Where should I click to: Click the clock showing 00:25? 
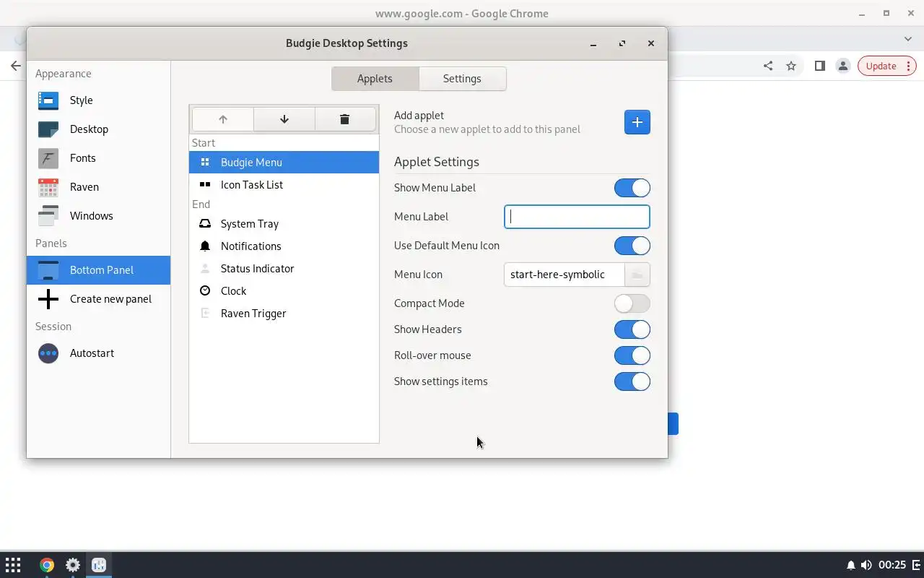pos(893,565)
